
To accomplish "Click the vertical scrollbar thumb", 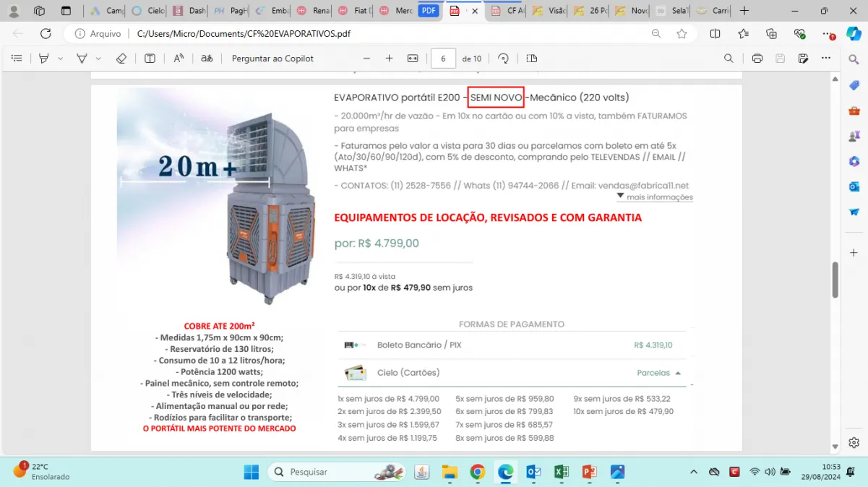I will point(835,279).
